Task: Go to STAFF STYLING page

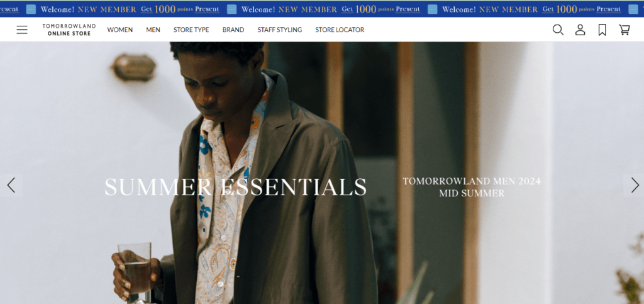Action: [280, 30]
